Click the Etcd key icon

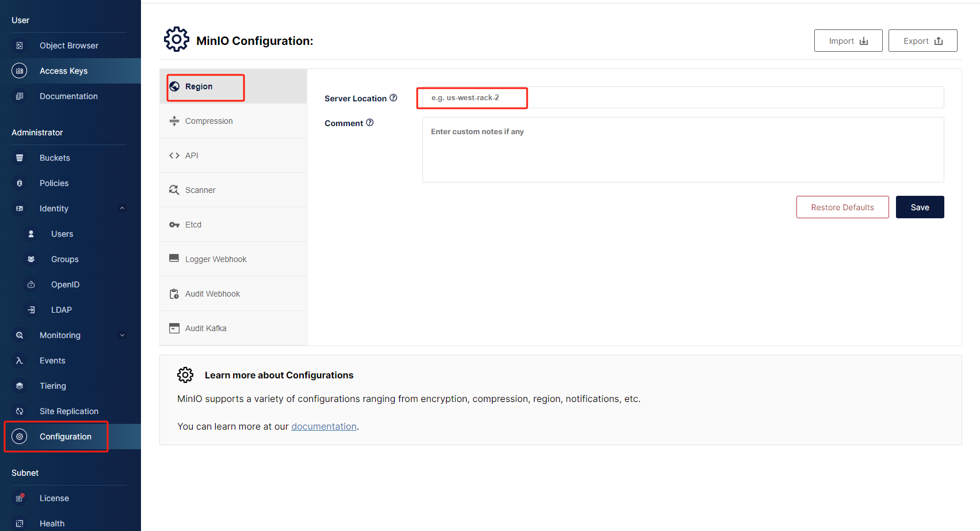(174, 225)
